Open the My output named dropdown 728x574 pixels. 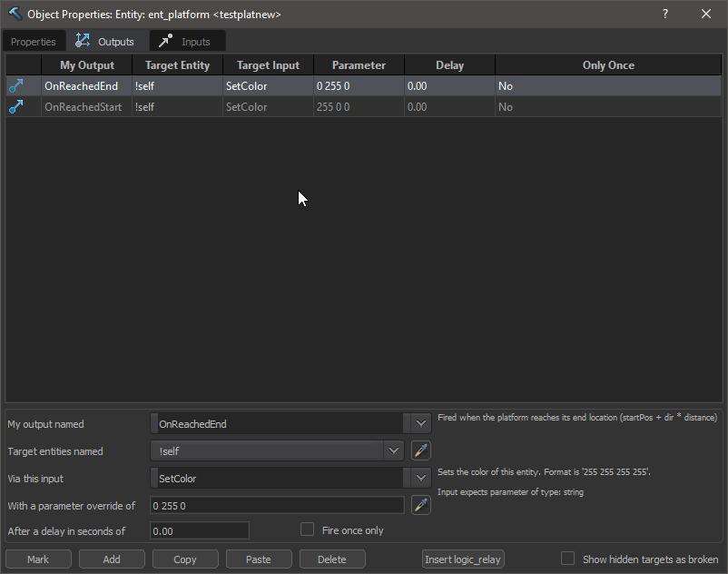click(x=419, y=421)
